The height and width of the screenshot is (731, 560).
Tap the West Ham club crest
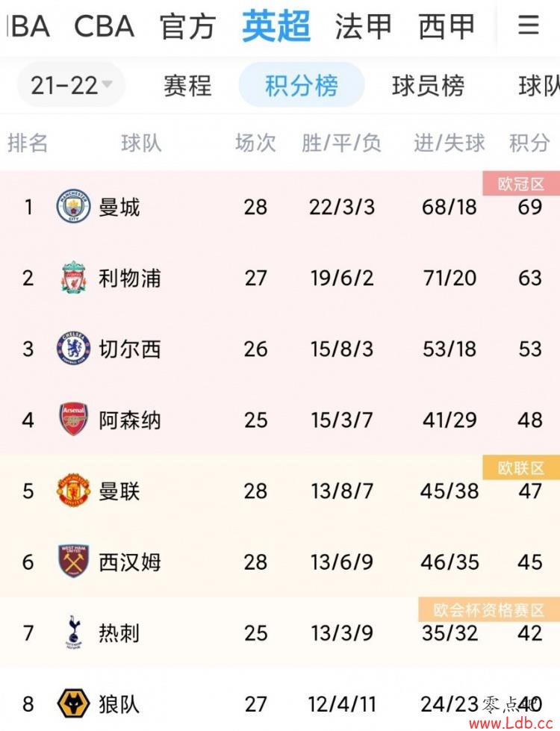point(74,562)
